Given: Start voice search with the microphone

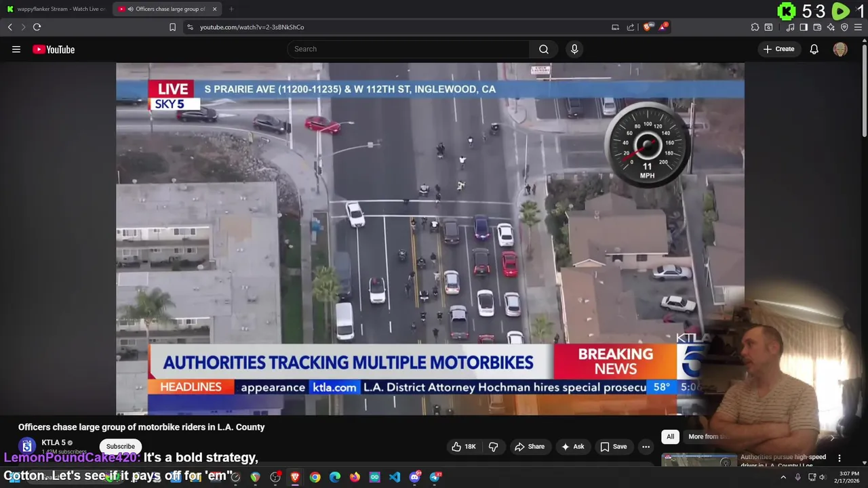Looking at the screenshot, I should pyautogui.click(x=574, y=49).
